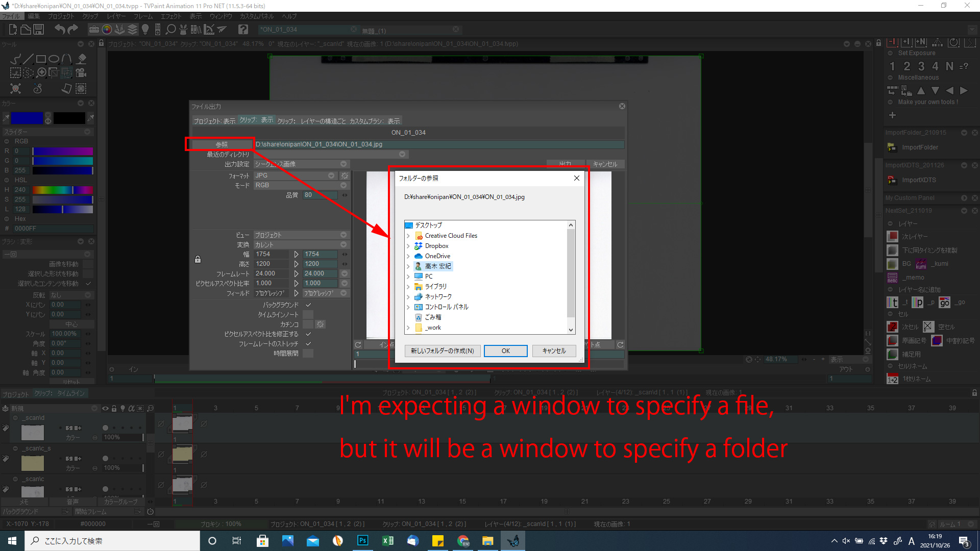Click the undo arrow icon
Screen dimensions: 980x551
point(60,30)
